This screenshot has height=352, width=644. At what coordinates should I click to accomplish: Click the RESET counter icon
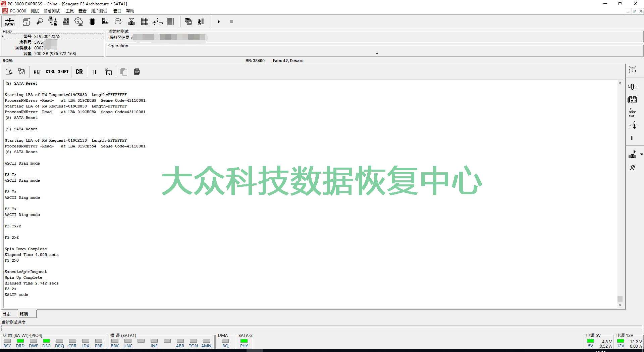[x=632, y=113]
